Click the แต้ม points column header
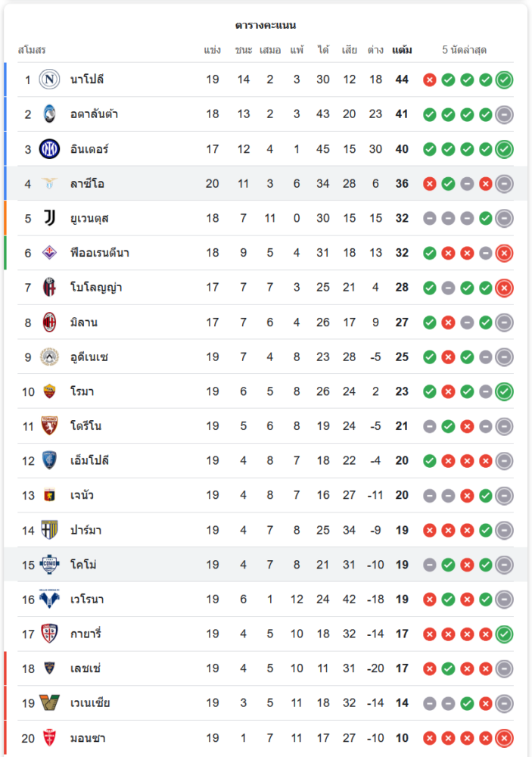Image resolution: width=532 pixels, height=757 pixels. pos(402,50)
